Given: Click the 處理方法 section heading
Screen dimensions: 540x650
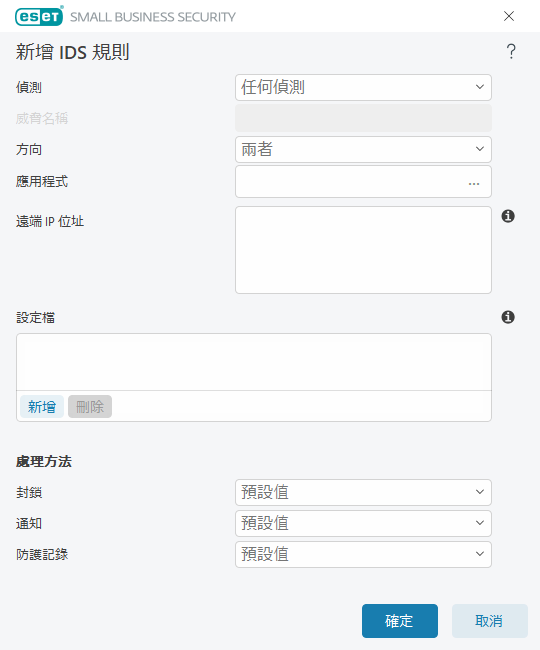Looking at the screenshot, I should point(44,461).
